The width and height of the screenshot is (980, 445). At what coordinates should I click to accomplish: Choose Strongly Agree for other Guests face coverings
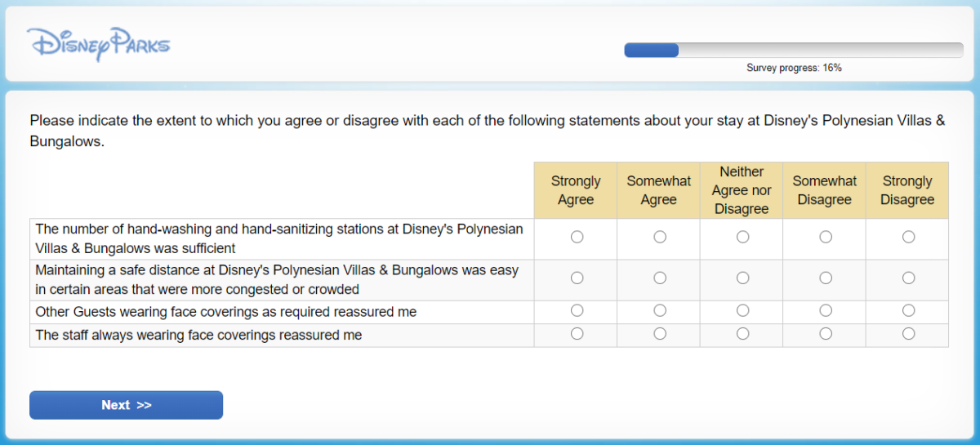tap(577, 310)
